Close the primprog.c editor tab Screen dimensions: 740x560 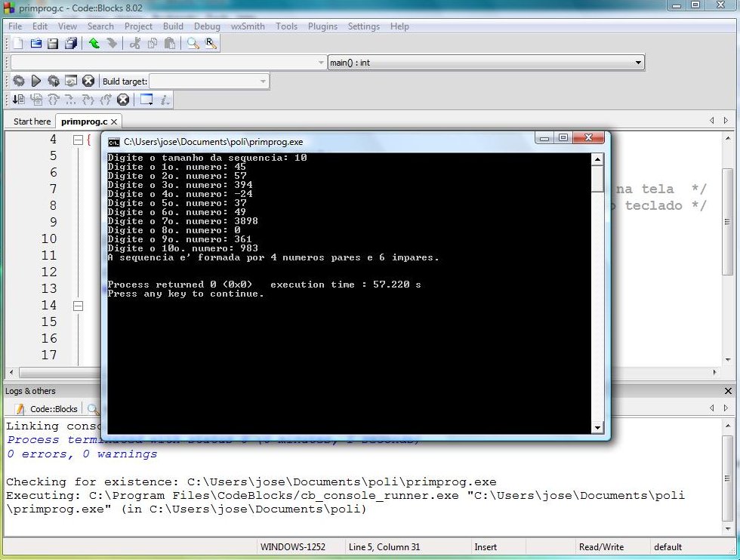coord(114,122)
